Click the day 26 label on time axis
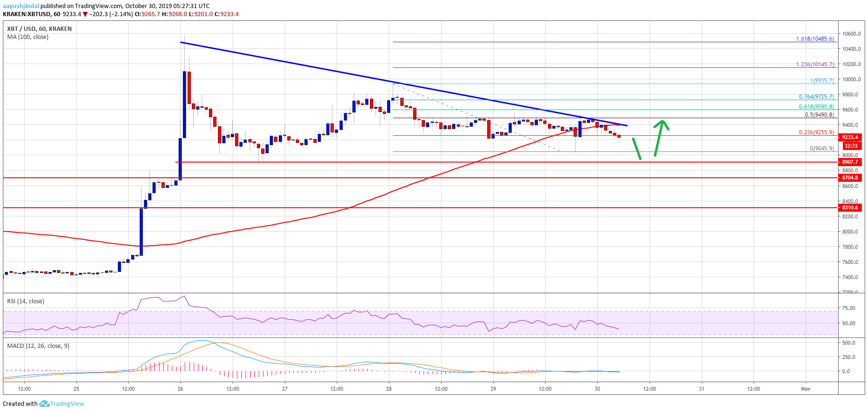The height and width of the screenshot is (412, 868). [x=180, y=389]
